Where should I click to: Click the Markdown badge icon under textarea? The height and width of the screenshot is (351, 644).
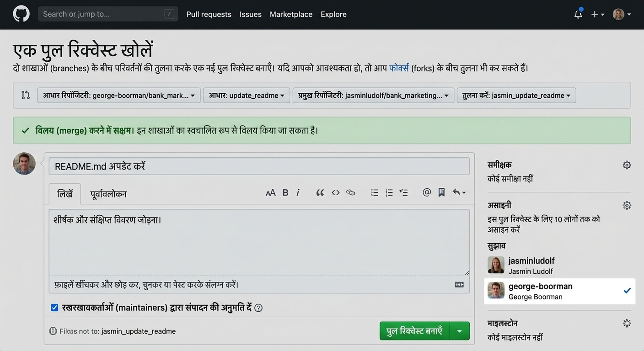click(459, 285)
